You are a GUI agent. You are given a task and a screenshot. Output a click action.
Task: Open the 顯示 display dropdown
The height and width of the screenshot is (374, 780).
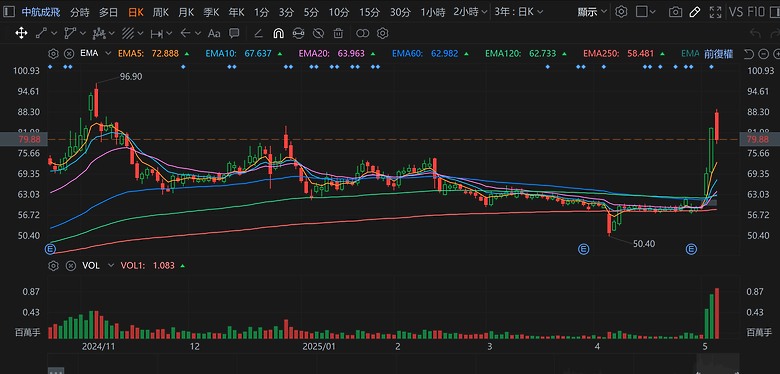click(592, 12)
